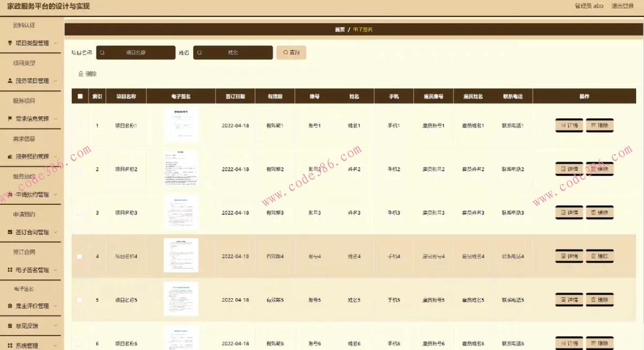Screen dimensions: 644x350
Task: Click the 项目名称 search input field
Action: tap(136, 52)
